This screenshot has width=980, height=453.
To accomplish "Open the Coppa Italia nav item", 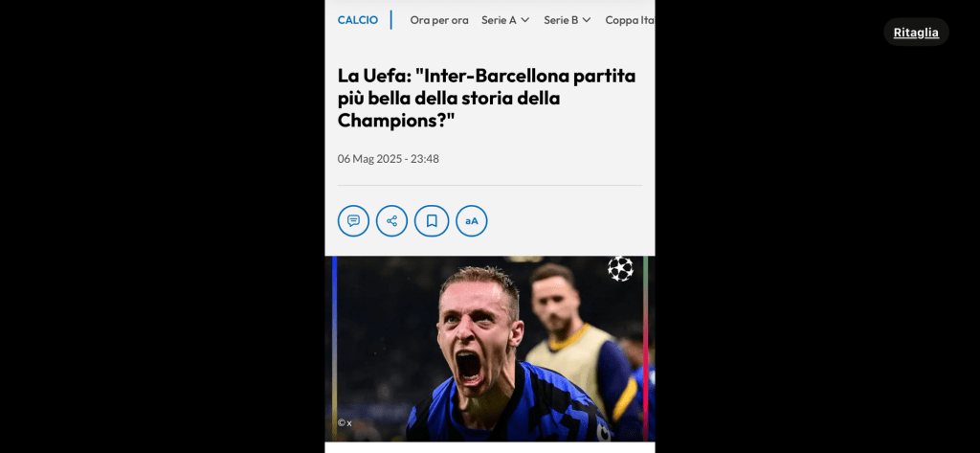I will coord(630,20).
